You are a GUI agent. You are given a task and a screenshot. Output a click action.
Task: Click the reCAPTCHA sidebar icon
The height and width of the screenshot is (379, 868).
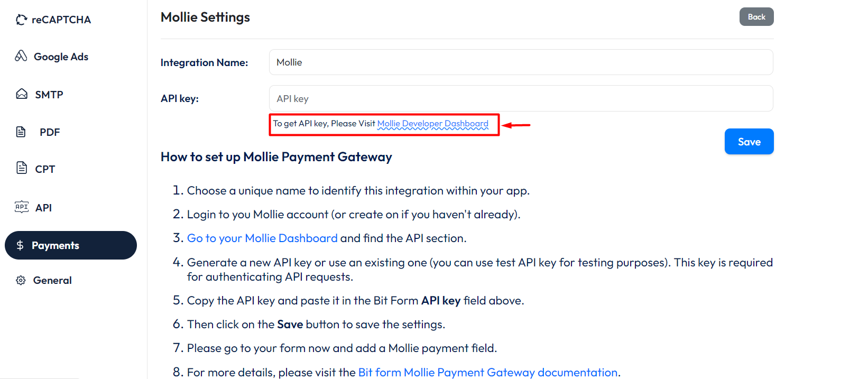[21, 20]
